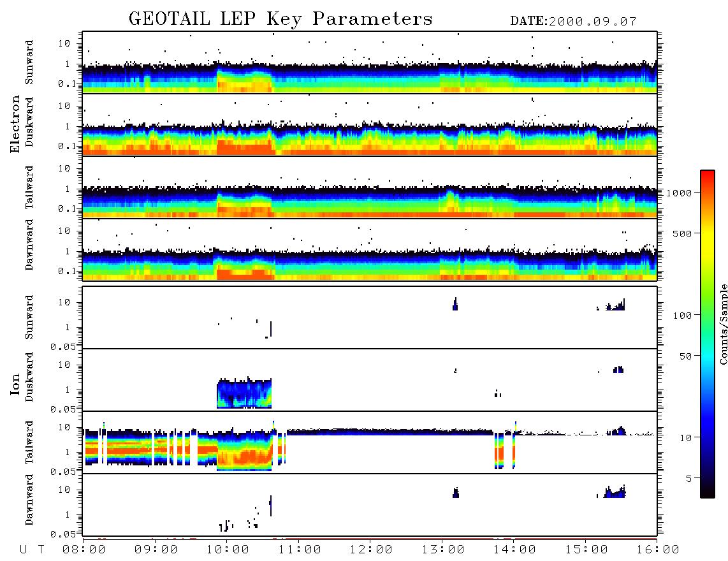Select the Electron Sunward panel label
Image resolution: width=728 pixels, height=561 pixels.
point(29,62)
